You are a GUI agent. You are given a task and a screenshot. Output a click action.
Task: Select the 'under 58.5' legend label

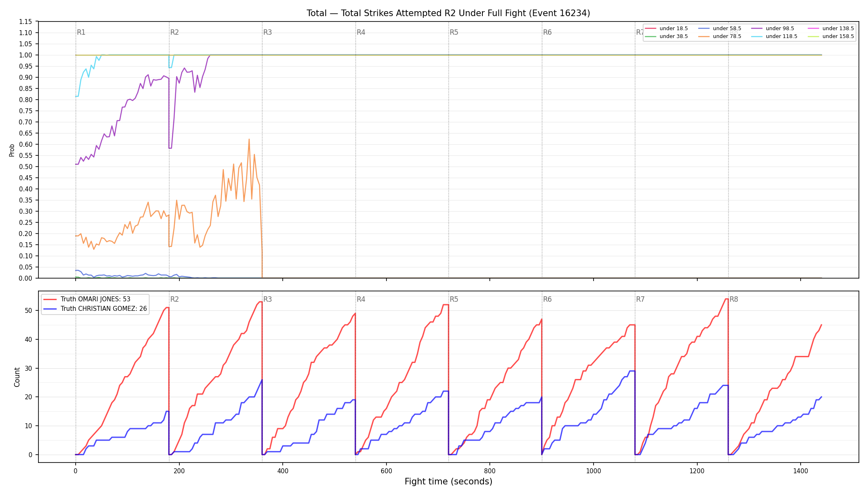(727, 29)
